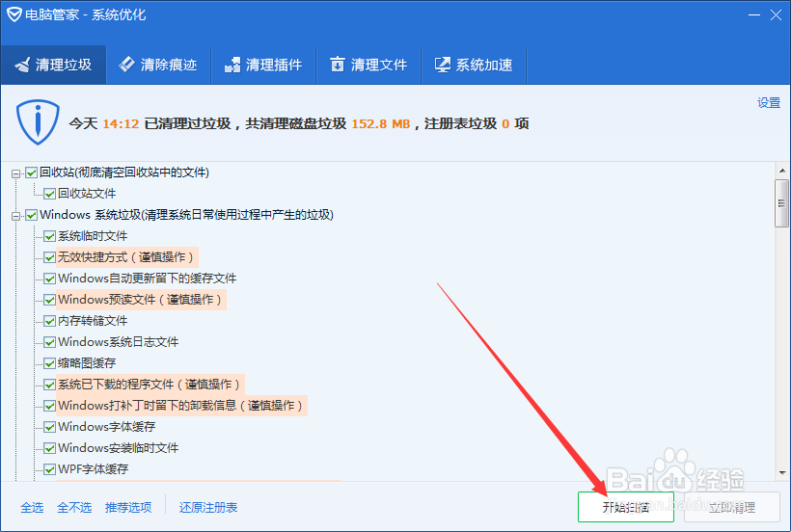The height and width of the screenshot is (532, 791).
Task: Close the 系统优化 window
Action: (x=776, y=15)
